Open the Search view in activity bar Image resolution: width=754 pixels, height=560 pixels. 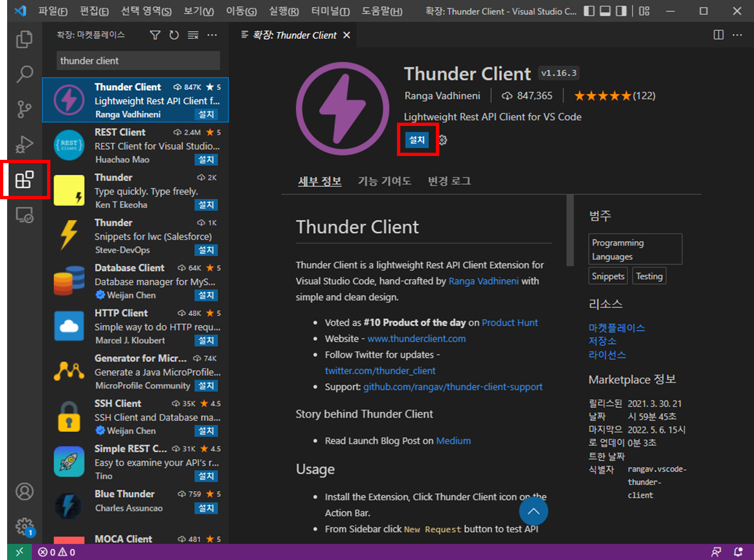(x=24, y=74)
